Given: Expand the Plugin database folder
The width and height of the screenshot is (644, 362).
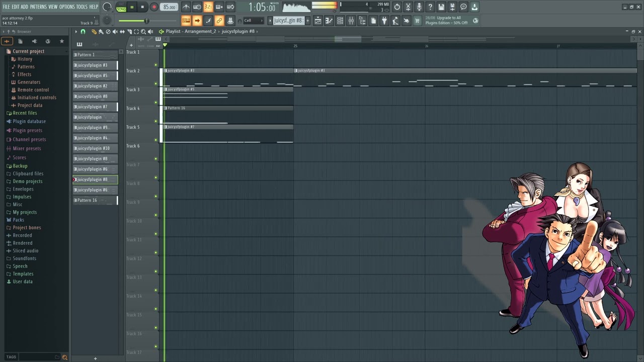Looking at the screenshot, I should pyautogui.click(x=29, y=121).
